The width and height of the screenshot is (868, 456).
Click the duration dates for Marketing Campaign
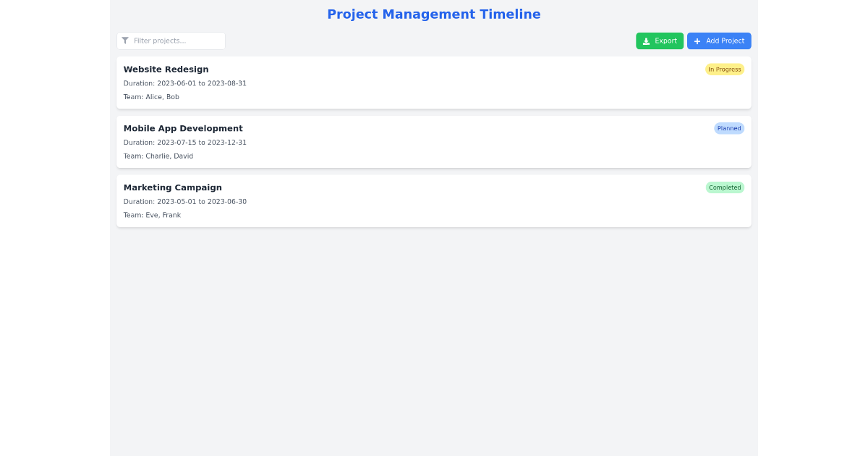point(184,201)
